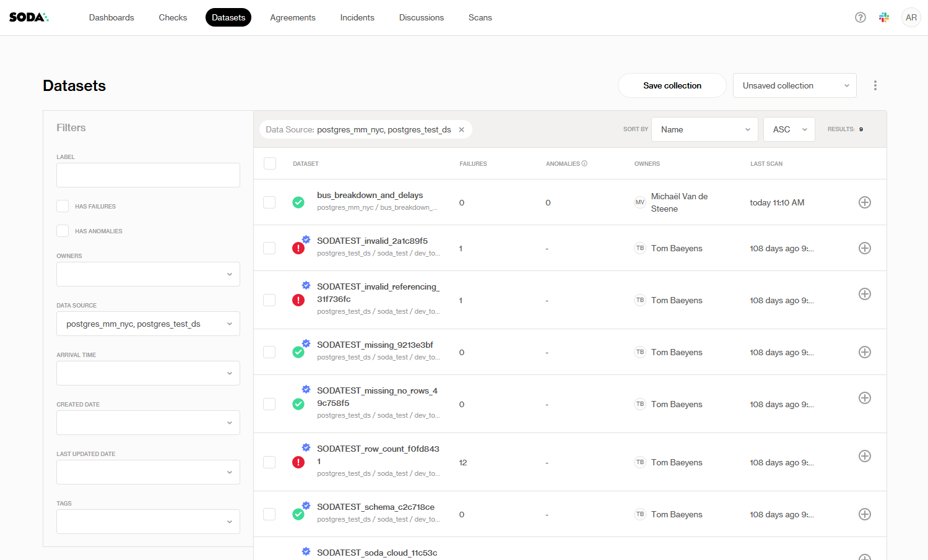
Task: Go to the Checks tab
Action: tap(173, 17)
